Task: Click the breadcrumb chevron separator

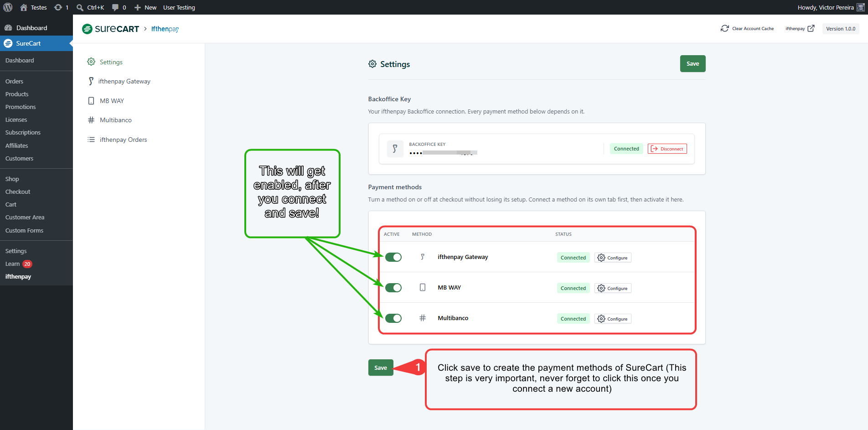Action: click(x=145, y=29)
